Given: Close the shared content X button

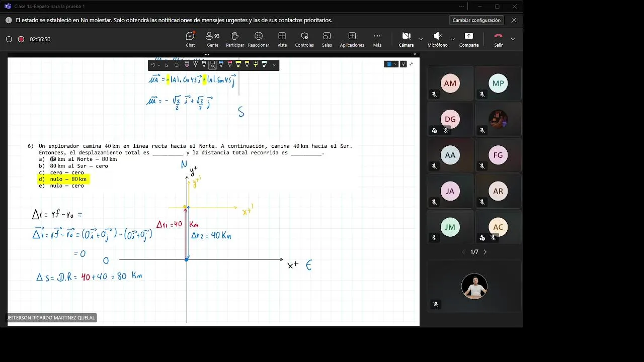Looking at the screenshot, I should (x=415, y=54).
